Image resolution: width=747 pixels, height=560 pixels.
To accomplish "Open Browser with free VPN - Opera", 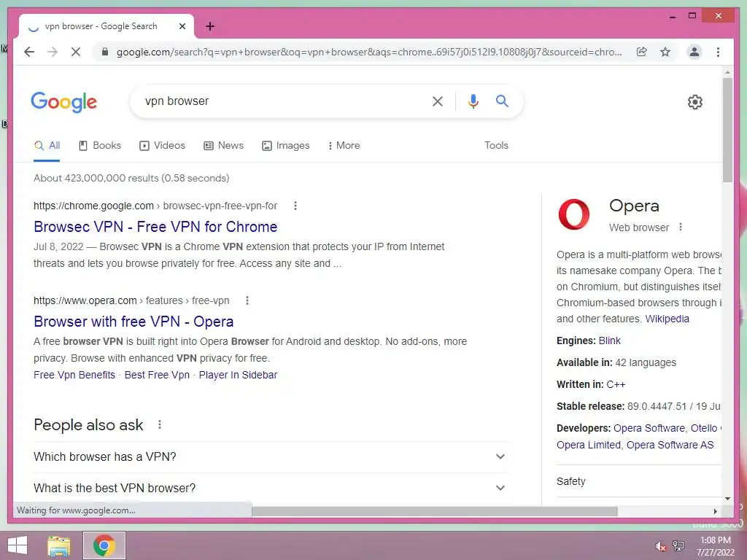I will [133, 322].
